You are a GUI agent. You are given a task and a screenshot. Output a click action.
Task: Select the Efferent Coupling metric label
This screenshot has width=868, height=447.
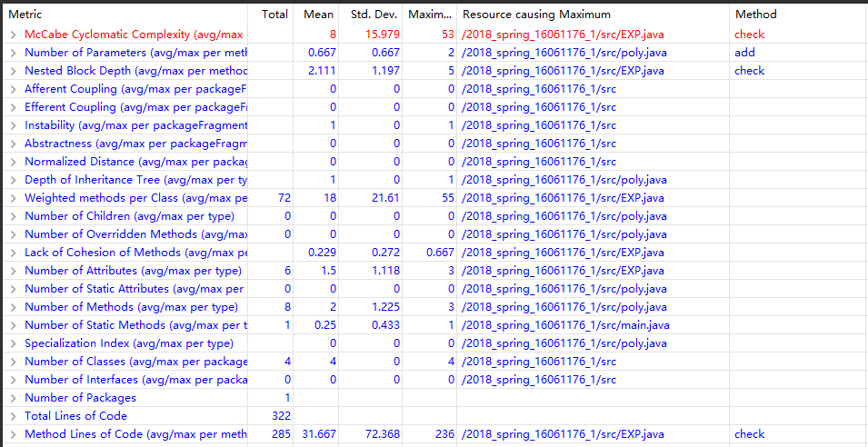136,107
